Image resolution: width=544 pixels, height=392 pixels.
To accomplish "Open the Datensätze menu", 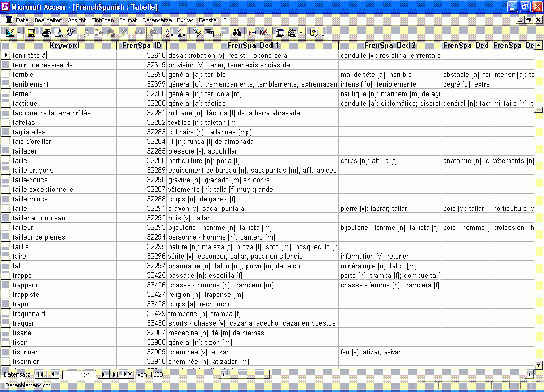I will [x=157, y=21].
